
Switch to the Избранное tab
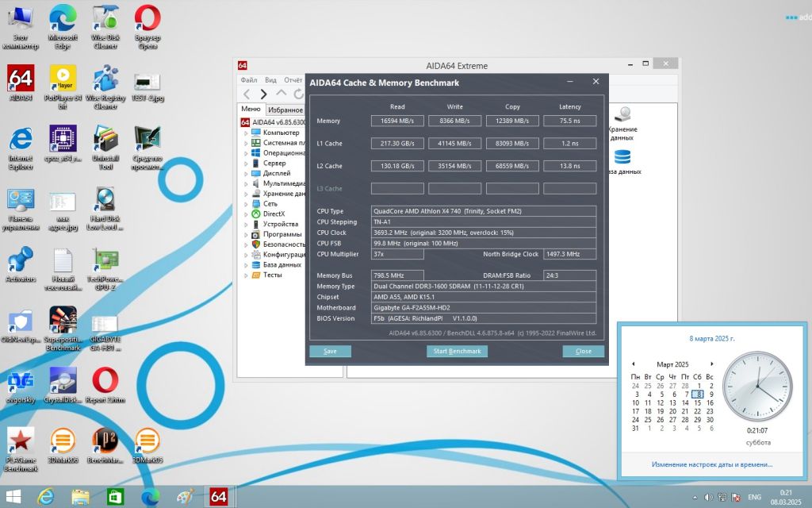coord(285,110)
